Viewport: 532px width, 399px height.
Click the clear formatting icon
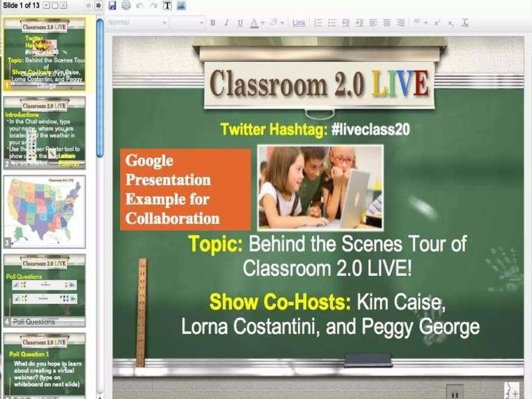[x=465, y=23]
